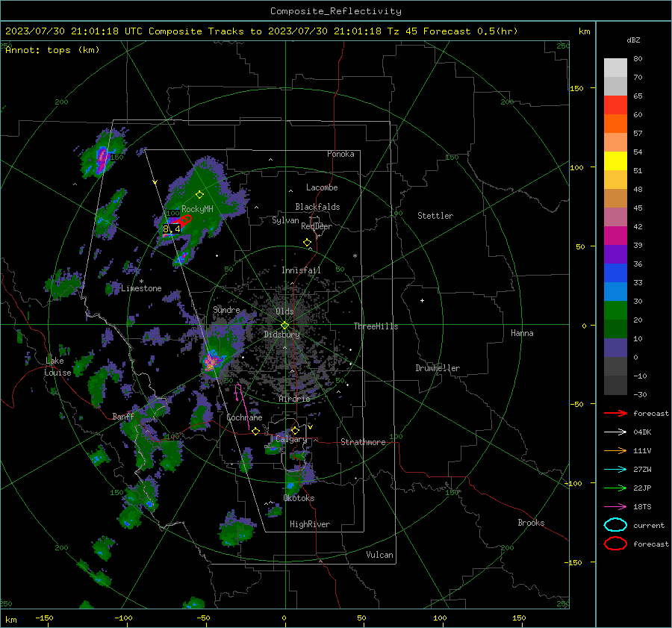The height and width of the screenshot is (628, 672).
Task: Click the white plus marker west of Hanna
Action: [x=422, y=300]
